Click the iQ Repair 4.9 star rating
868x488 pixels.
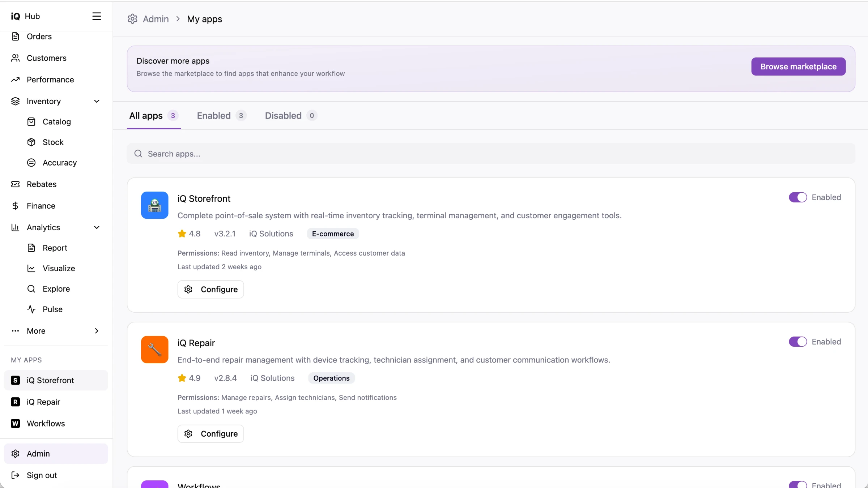pos(189,378)
